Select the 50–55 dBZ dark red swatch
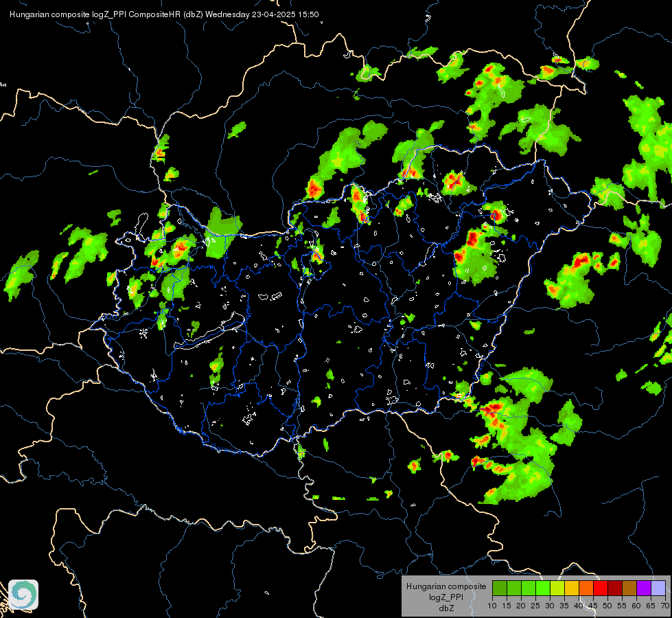672x618 pixels. click(x=615, y=588)
